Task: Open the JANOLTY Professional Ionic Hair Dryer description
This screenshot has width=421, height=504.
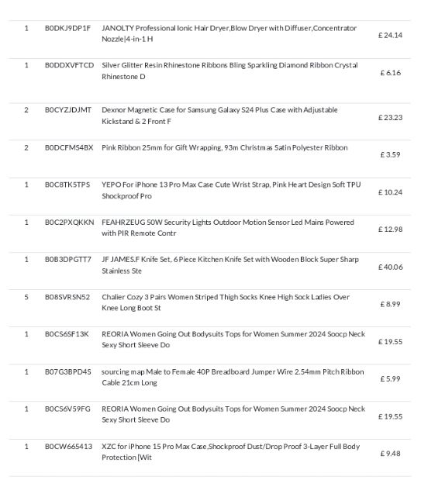Action: [x=229, y=33]
